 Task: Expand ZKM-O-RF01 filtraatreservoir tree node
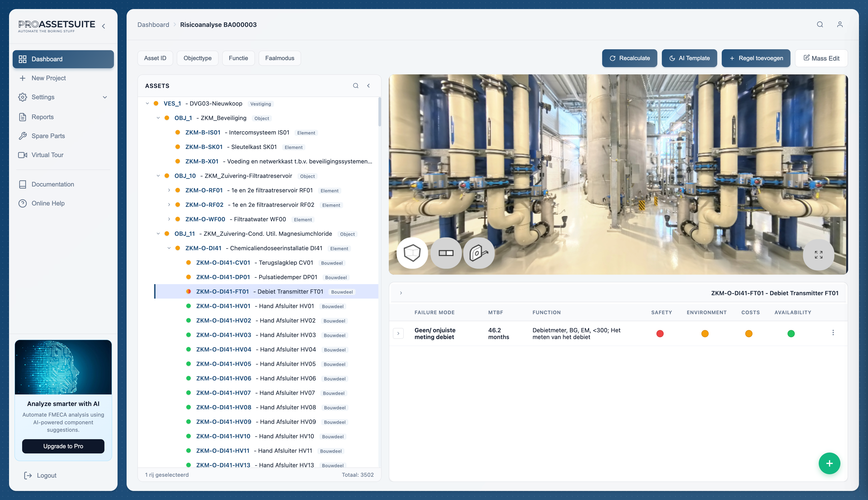(169, 190)
